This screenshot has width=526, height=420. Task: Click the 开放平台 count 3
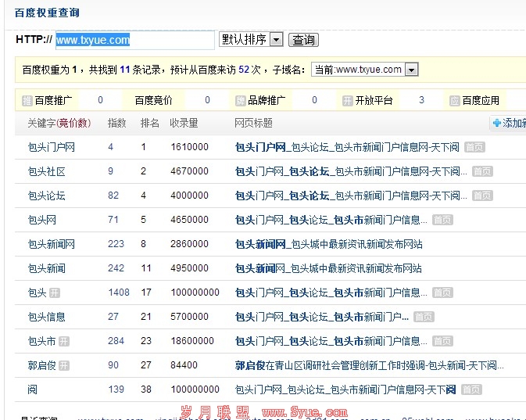(422, 100)
